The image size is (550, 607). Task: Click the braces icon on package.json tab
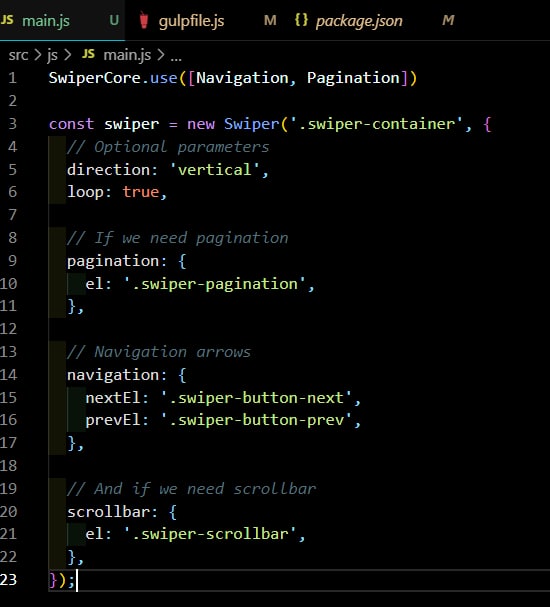[301, 20]
